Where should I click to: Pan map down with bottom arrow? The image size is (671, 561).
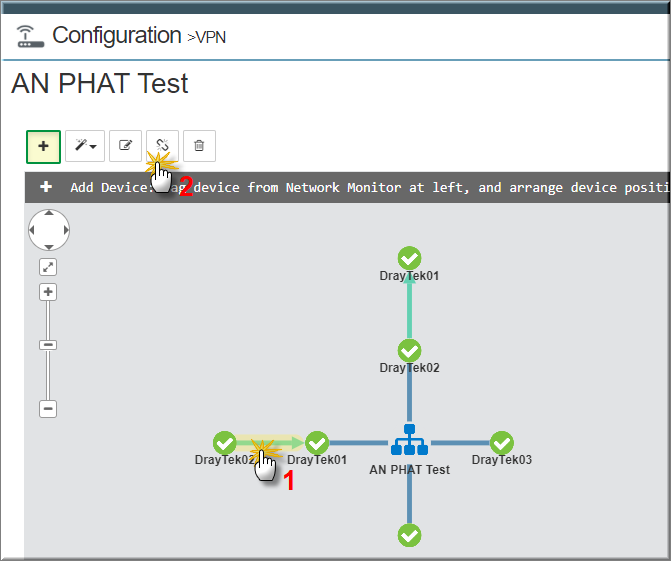[x=49, y=247]
